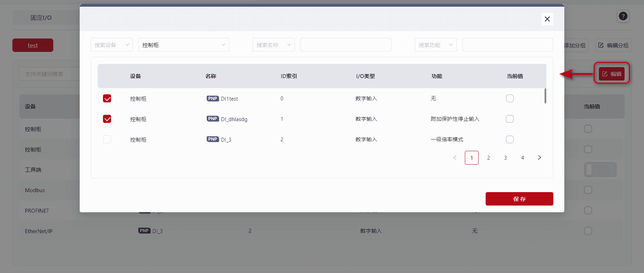The height and width of the screenshot is (273, 644).
Task: Switch to page 4 of the table
Action: point(522,158)
